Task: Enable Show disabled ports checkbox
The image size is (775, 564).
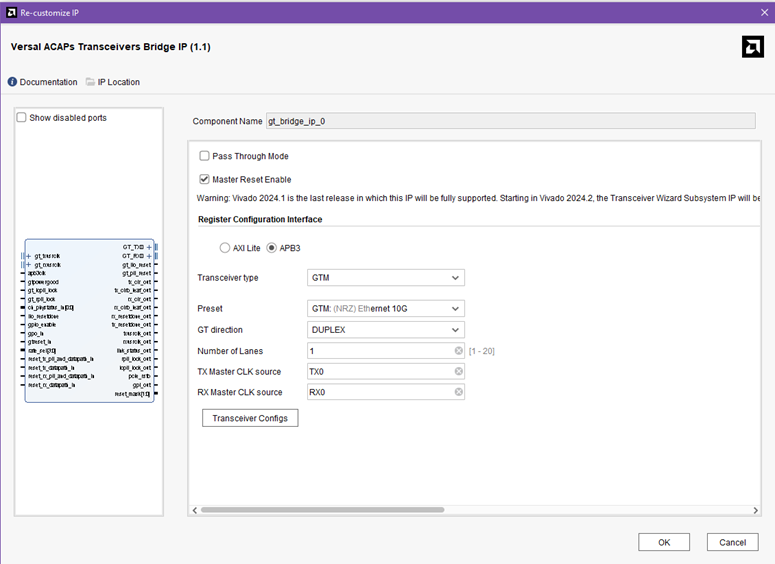Action: pos(21,118)
